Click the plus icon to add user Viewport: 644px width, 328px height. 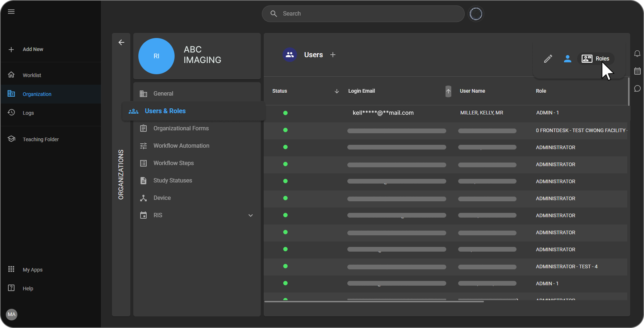333,55
